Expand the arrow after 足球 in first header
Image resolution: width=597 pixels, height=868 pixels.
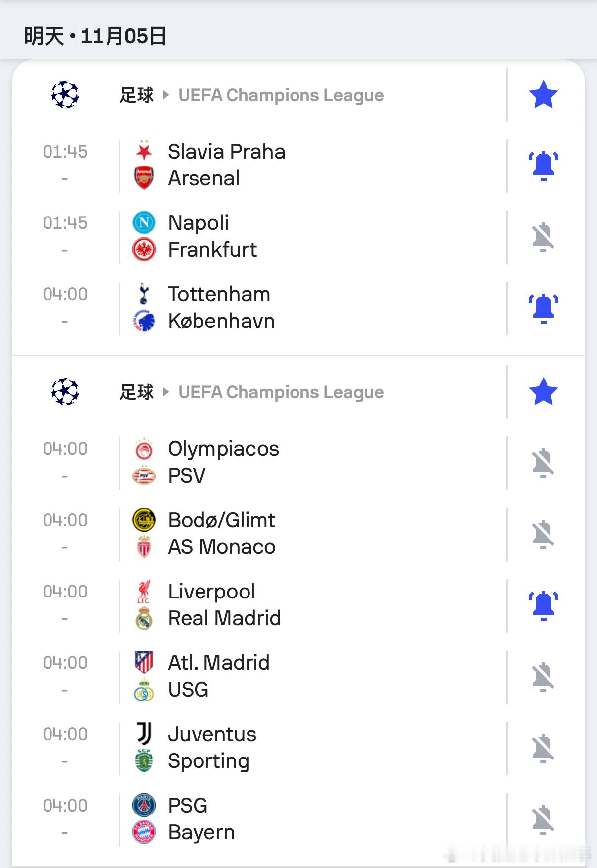166,95
